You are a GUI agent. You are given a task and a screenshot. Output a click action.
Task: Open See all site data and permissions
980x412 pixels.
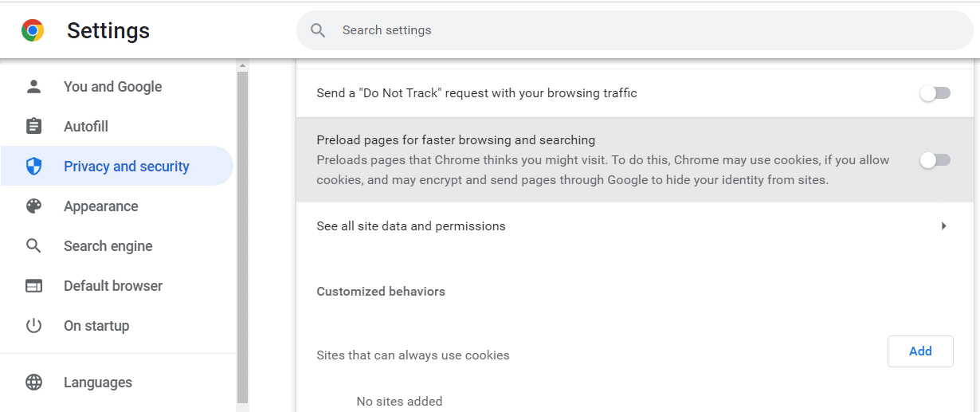point(411,226)
